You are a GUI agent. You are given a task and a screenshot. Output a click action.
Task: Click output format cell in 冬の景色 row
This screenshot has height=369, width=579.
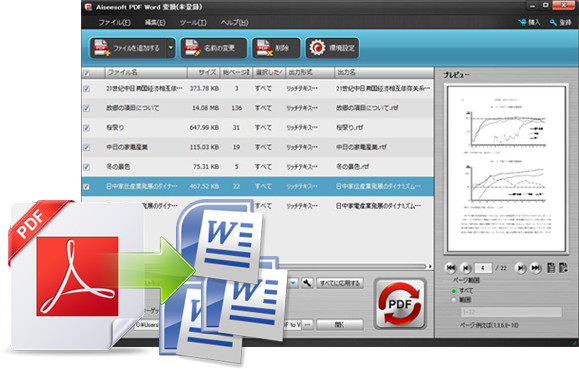point(302,167)
